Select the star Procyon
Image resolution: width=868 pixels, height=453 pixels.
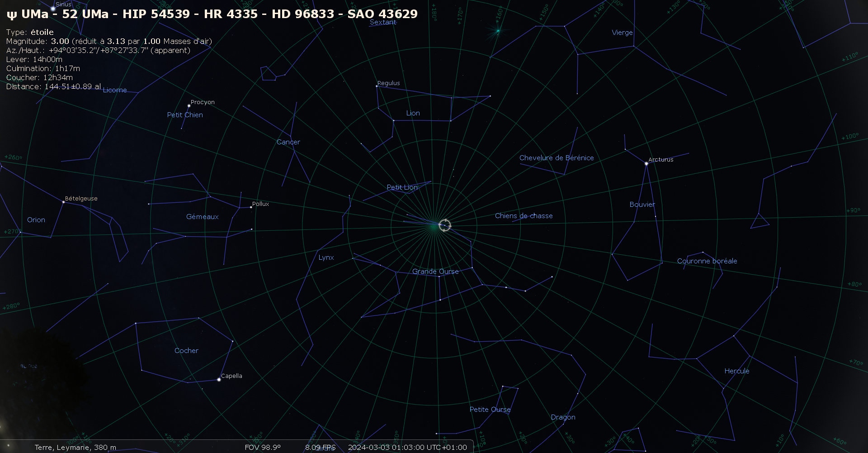(x=189, y=106)
